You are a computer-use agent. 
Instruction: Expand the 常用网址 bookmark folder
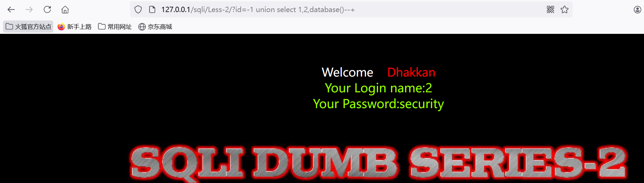pos(115,27)
